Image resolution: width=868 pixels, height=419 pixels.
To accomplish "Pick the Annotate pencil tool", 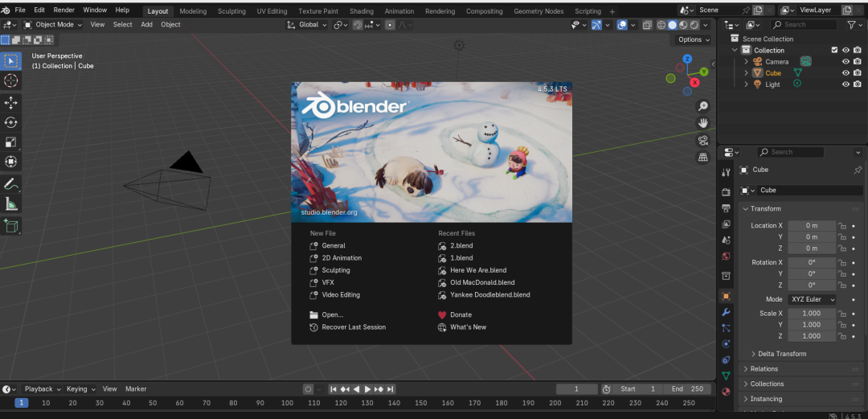I will (10, 183).
